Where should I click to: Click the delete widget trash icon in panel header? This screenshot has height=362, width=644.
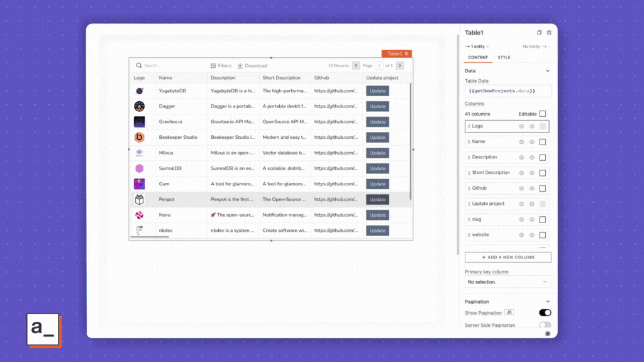549,33
